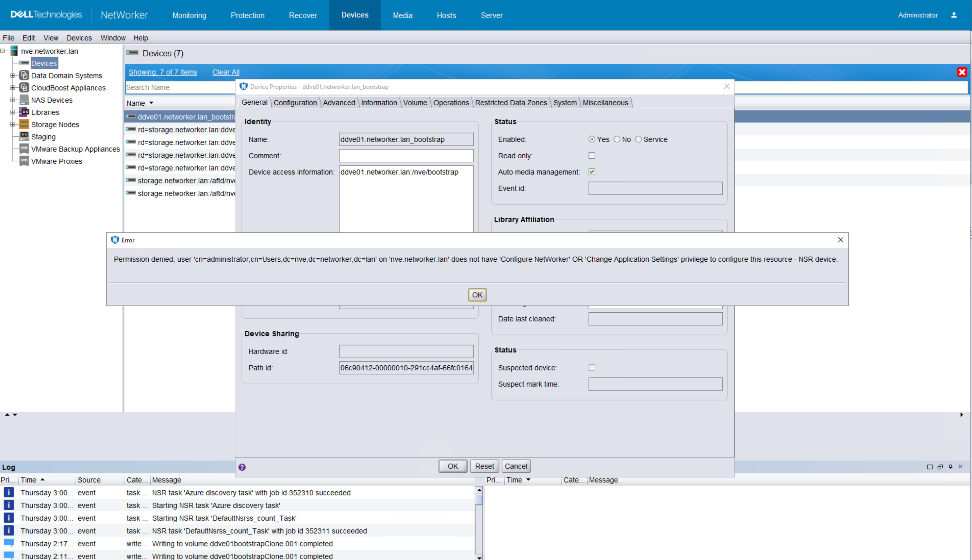Switch to the Media section
This screenshot has width=972, height=560.
tap(402, 15)
